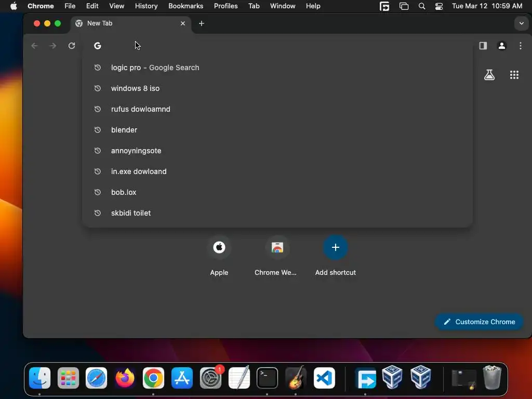Open Terminal from the Dock
Screen dimensions: 532x399
[268, 378]
